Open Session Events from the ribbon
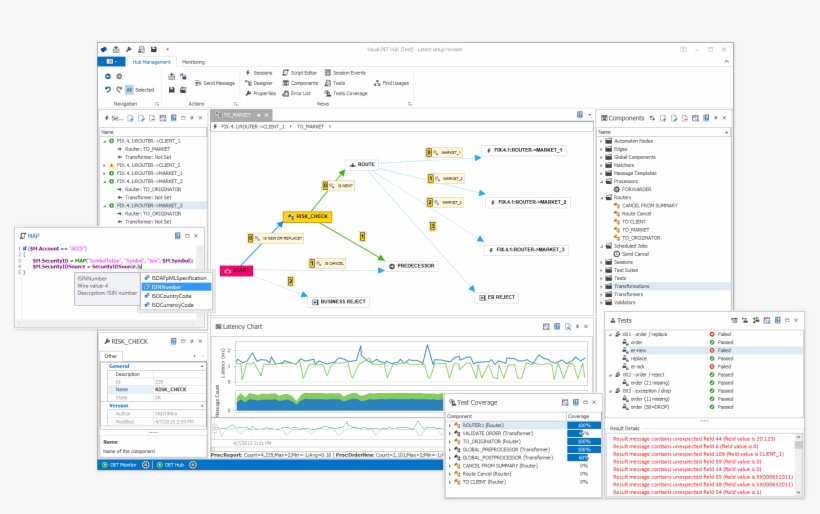The height and width of the screenshot is (514, 820). [x=348, y=73]
